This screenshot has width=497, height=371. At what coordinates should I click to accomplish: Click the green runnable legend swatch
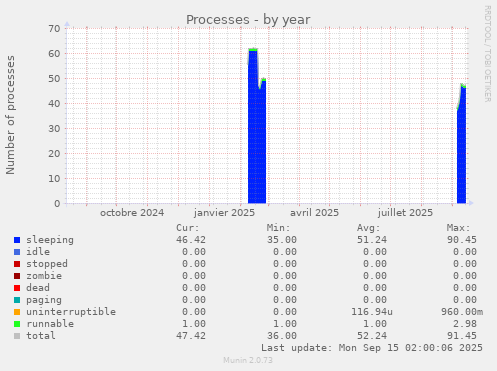pos(17,324)
